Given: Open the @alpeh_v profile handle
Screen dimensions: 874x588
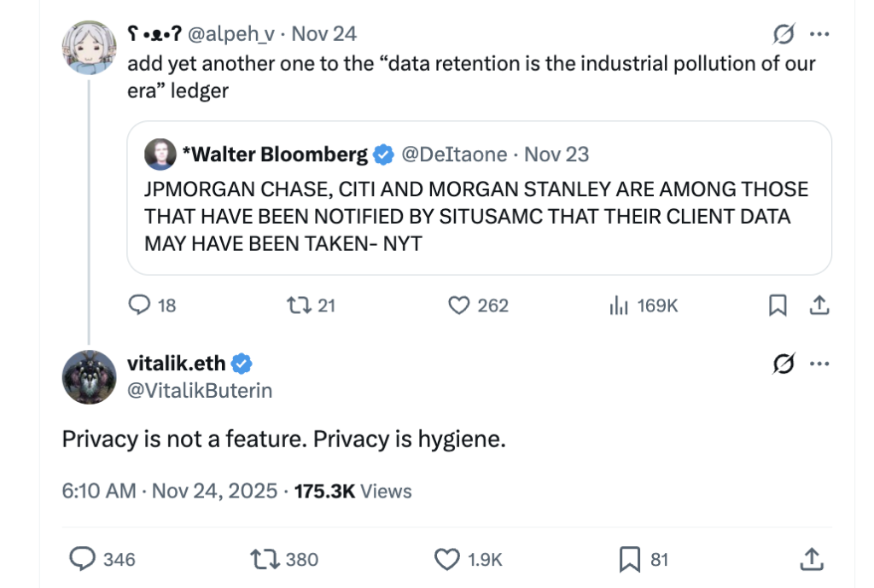Looking at the screenshot, I should click(x=230, y=34).
